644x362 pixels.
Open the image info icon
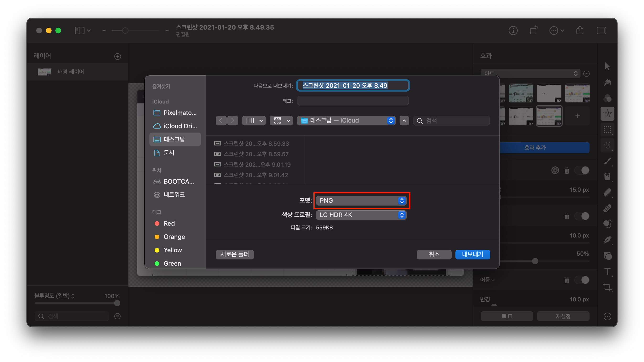click(513, 31)
